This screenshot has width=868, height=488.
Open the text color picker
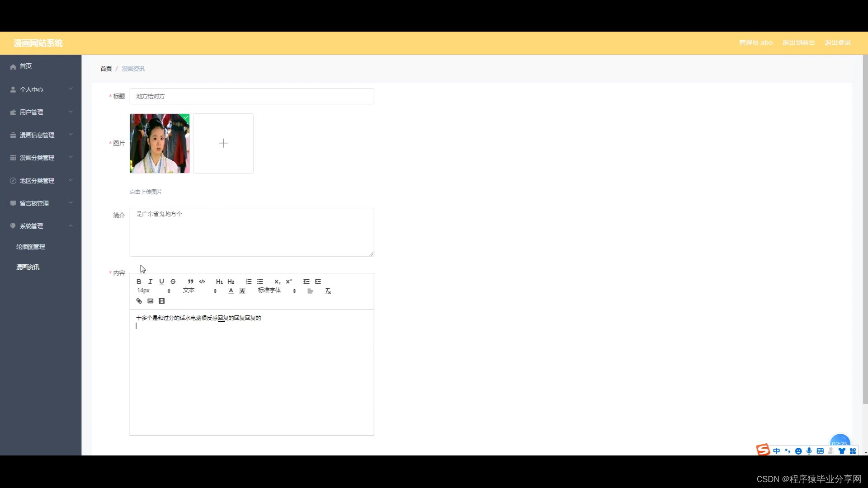231,291
